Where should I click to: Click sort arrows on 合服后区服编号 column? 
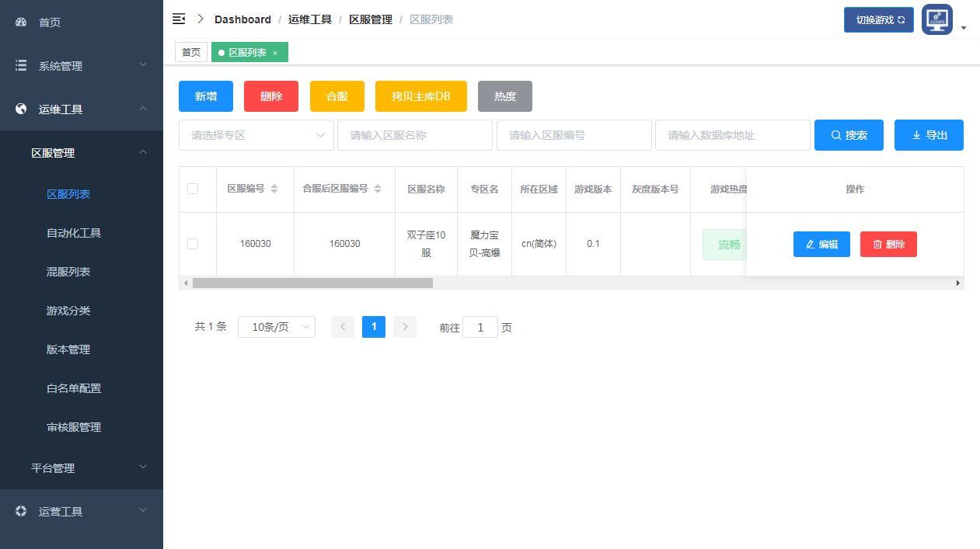pos(378,189)
